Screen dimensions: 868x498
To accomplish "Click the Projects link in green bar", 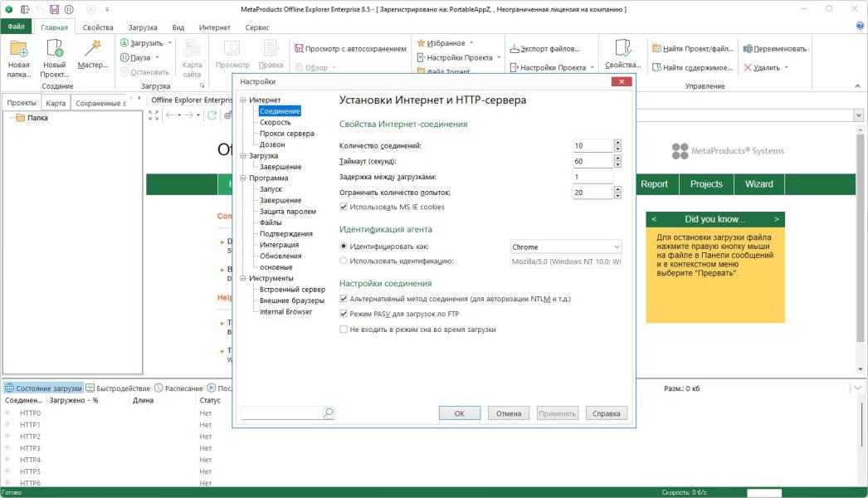I will 706,184.
